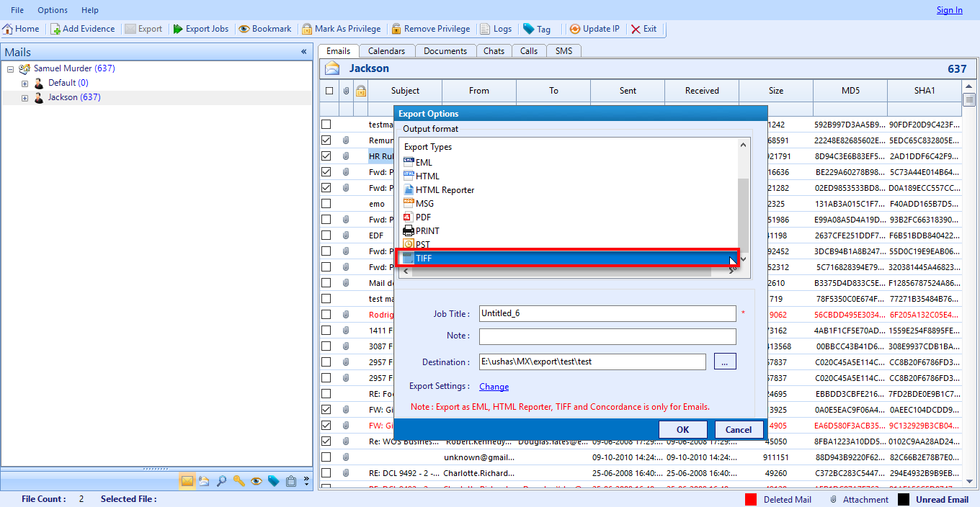The image size is (980, 507).
Task: Click the Tag toolbar button
Action: tap(537, 29)
